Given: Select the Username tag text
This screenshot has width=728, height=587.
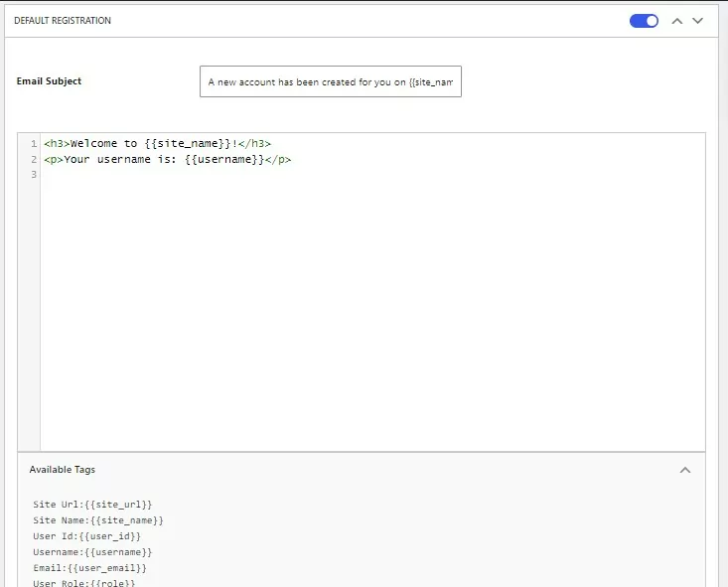Looking at the screenshot, I should [92, 551].
